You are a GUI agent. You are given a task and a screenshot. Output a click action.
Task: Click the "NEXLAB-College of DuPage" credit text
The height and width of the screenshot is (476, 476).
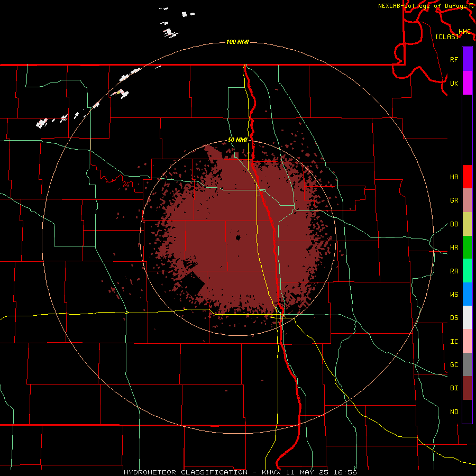click(x=422, y=6)
